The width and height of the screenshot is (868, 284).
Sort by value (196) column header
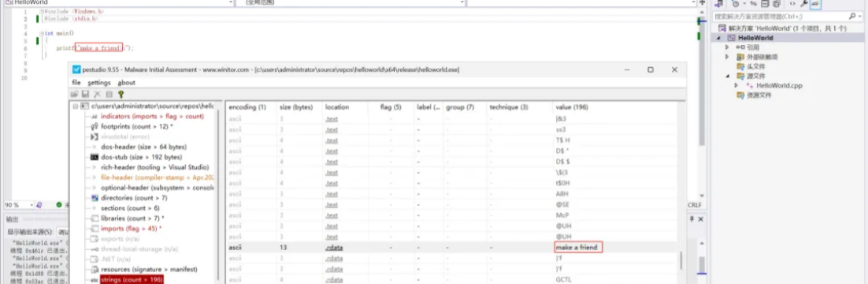pos(572,106)
